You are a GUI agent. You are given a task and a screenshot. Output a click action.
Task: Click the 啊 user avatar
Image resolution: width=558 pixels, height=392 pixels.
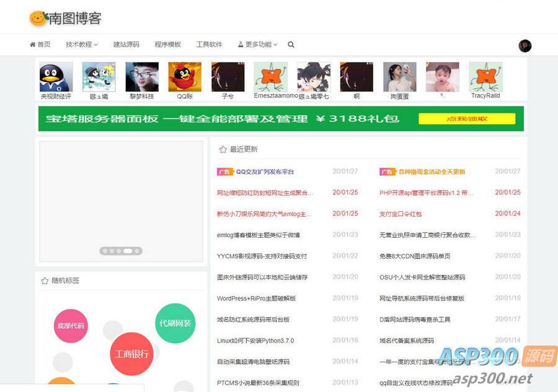click(356, 77)
